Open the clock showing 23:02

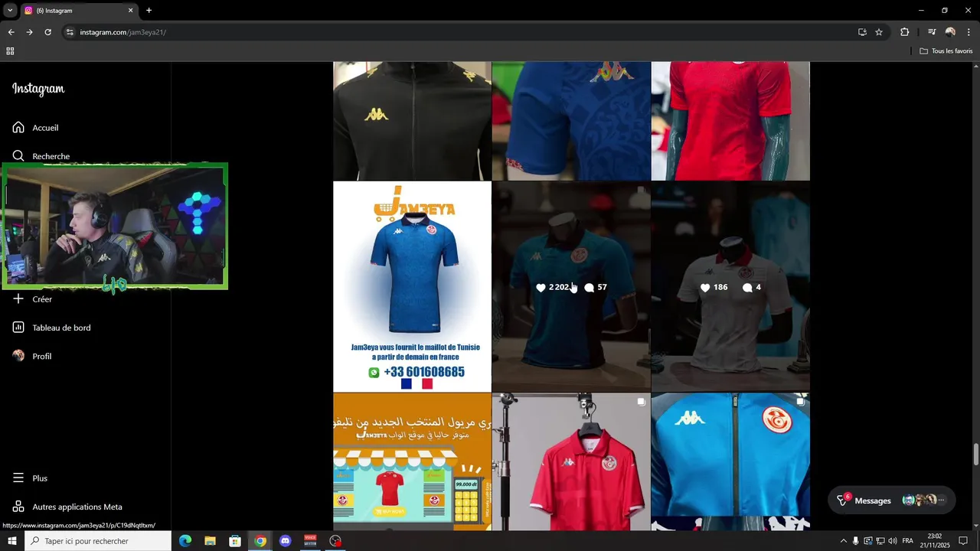tap(935, 541)
